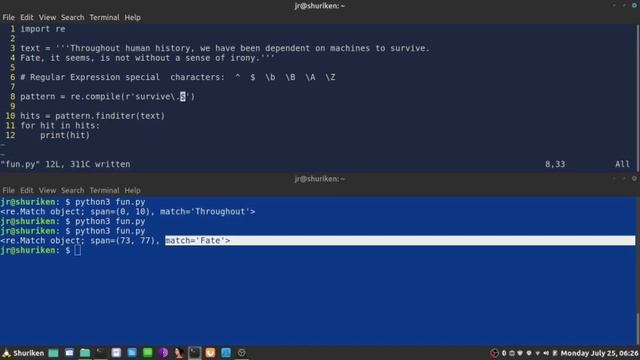The width and height of the screenshot is (640, 360).
Task: Click the orange app icon in taskbar
Action: [210, 353]
